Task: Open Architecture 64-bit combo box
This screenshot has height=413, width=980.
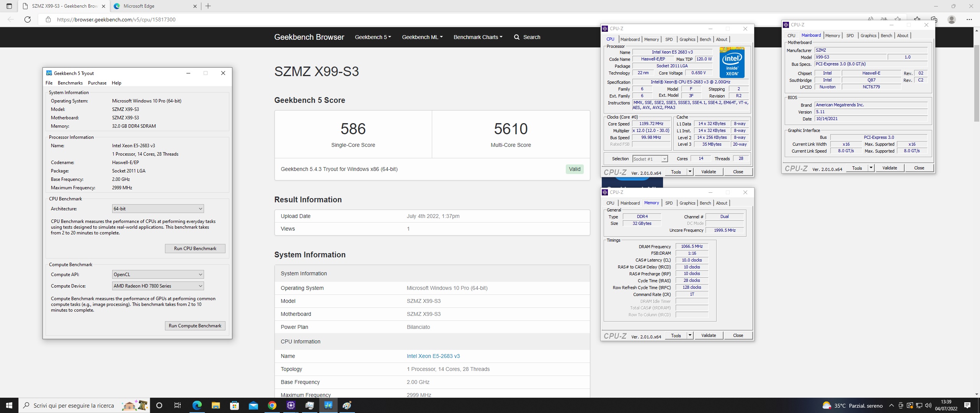Action: pos(158,209)
